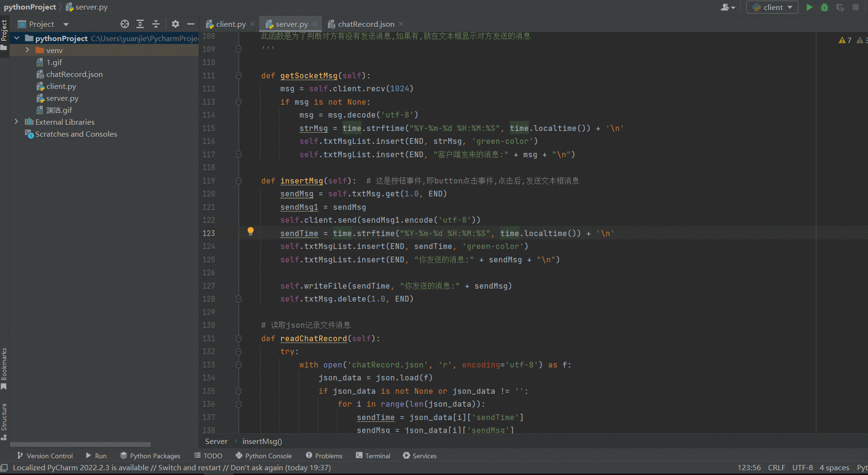868x475 pixels.
Task: Open the TODO tool window
Action: coord(208,456)
